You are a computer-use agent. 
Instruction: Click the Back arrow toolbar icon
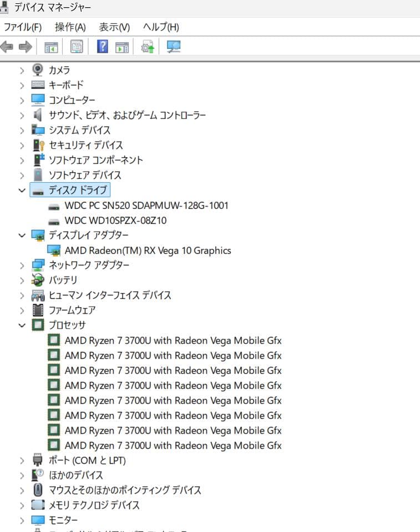(7, 47)
